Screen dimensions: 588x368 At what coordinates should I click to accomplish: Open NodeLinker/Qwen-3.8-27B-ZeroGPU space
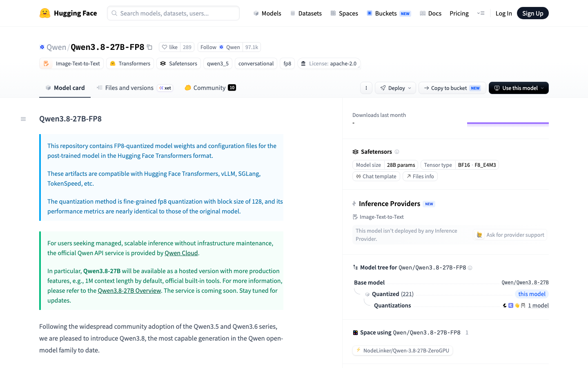pos(403,350)
